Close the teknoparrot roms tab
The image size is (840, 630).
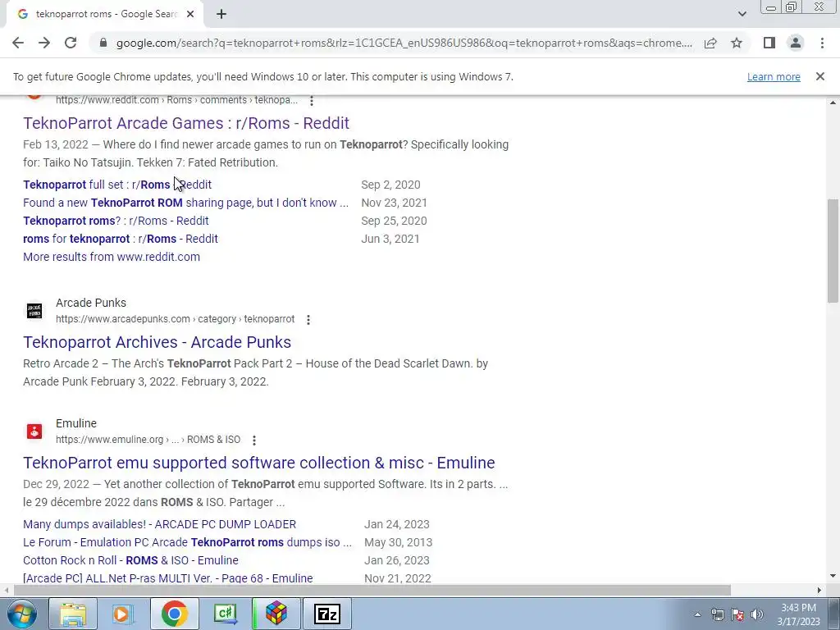(x=190, y=15)
